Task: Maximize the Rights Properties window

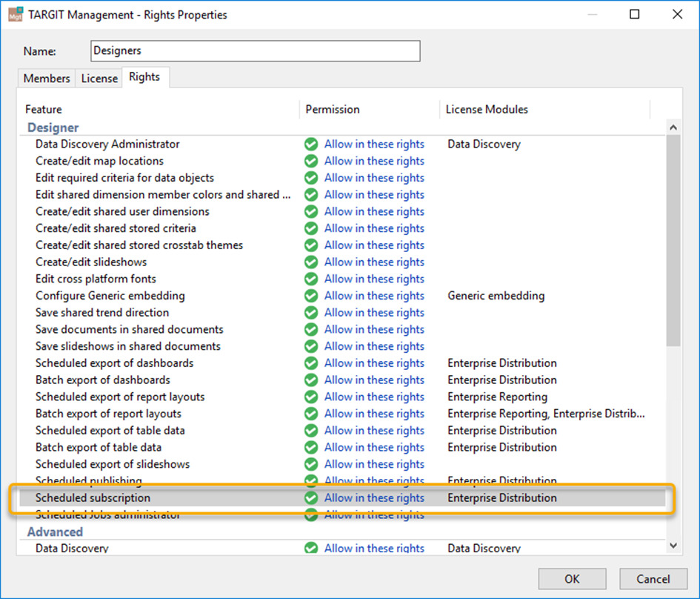Action: [634, 14]
